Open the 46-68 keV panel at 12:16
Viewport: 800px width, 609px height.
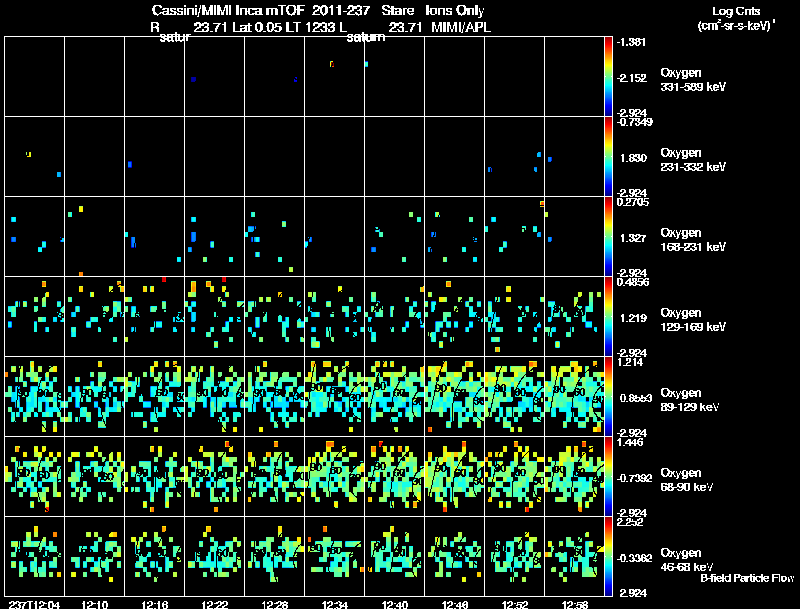pos(155,556)
